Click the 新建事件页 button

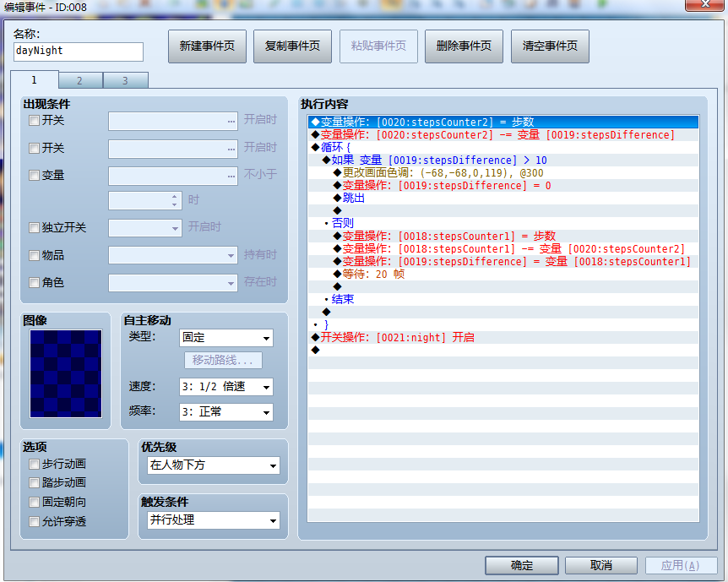(207, 46)
